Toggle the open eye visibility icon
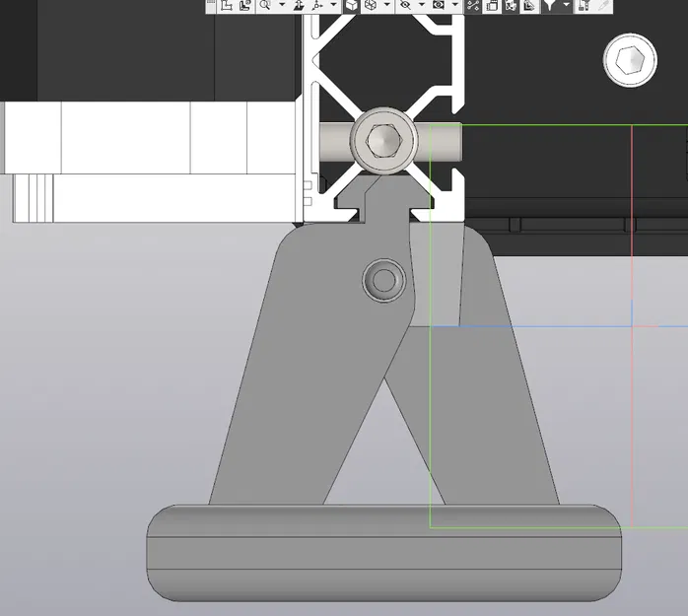Image resolution: width=688 pixels, height=616 pixels. [439, 5]
